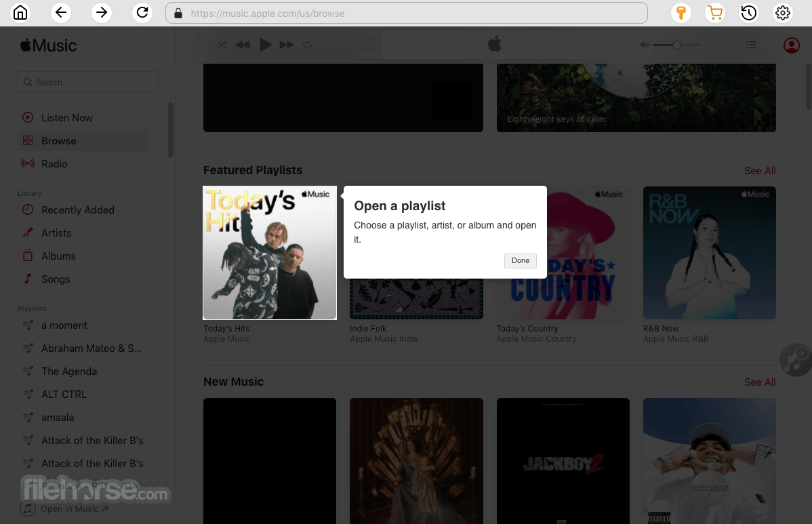Open Artists in Library
The image size is (812, 524).
[83, 233]
